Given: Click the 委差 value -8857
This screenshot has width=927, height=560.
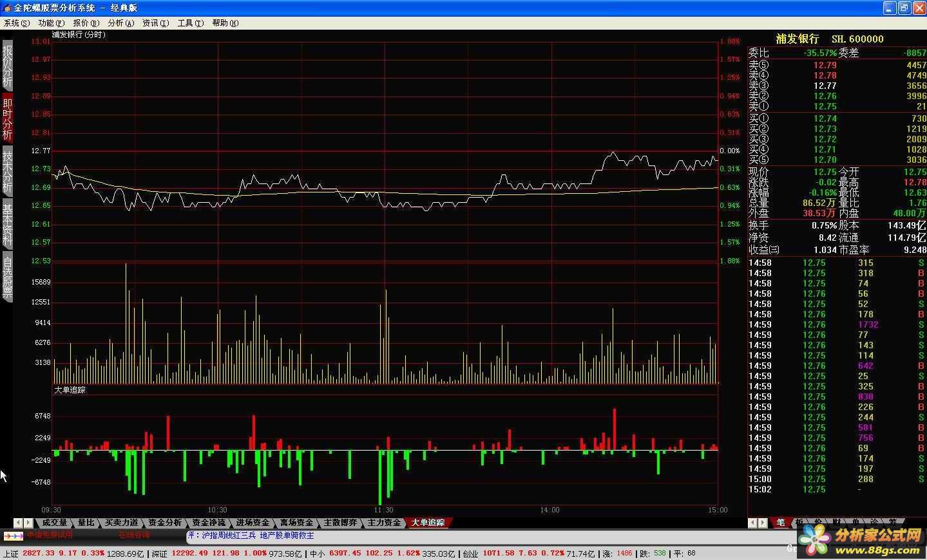Looking at the screenshot, I should pos(915,53).
